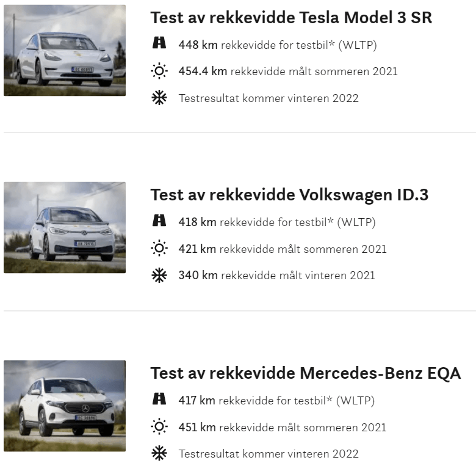476x471 pixels.
Task: Click the snowflake icon in the Mercedes-Benz EQA entry
Action: point(159,453)
